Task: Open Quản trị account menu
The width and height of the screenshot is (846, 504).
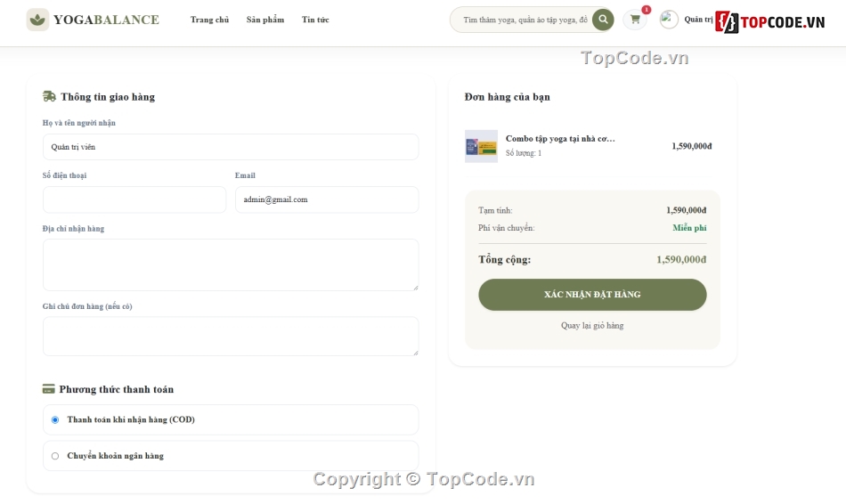Action: 698,20
